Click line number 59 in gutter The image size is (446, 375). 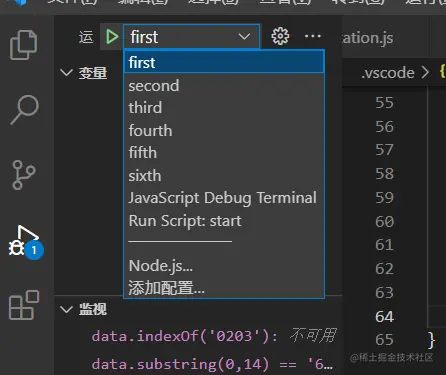(x=384, y=197)
